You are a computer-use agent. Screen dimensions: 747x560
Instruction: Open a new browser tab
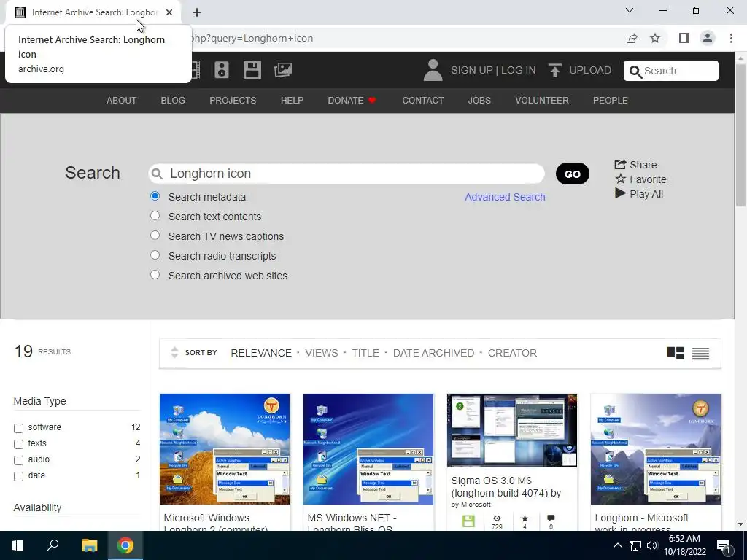pyautogui.click(x=197, y=12)
